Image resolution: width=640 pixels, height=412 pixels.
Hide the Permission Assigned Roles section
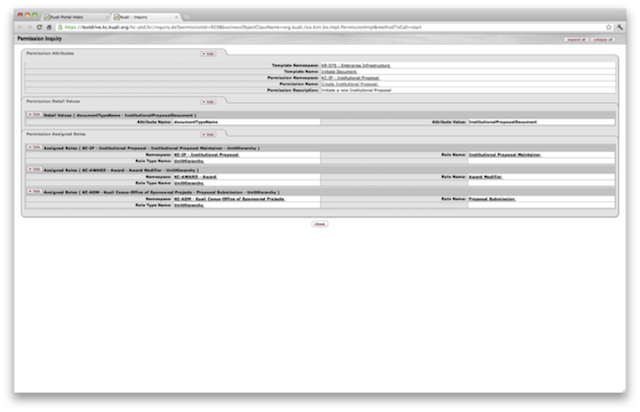click(208, 134)
